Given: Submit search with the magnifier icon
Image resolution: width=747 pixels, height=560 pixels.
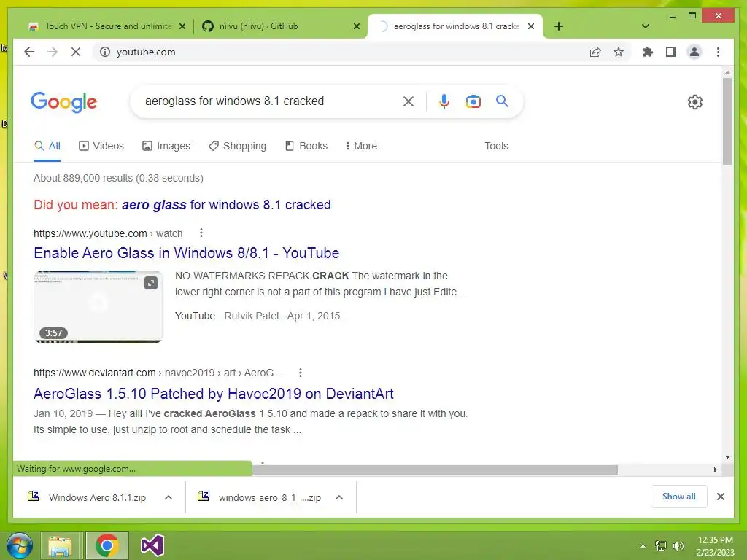Looking at the screenshot, I should (502, 101).
